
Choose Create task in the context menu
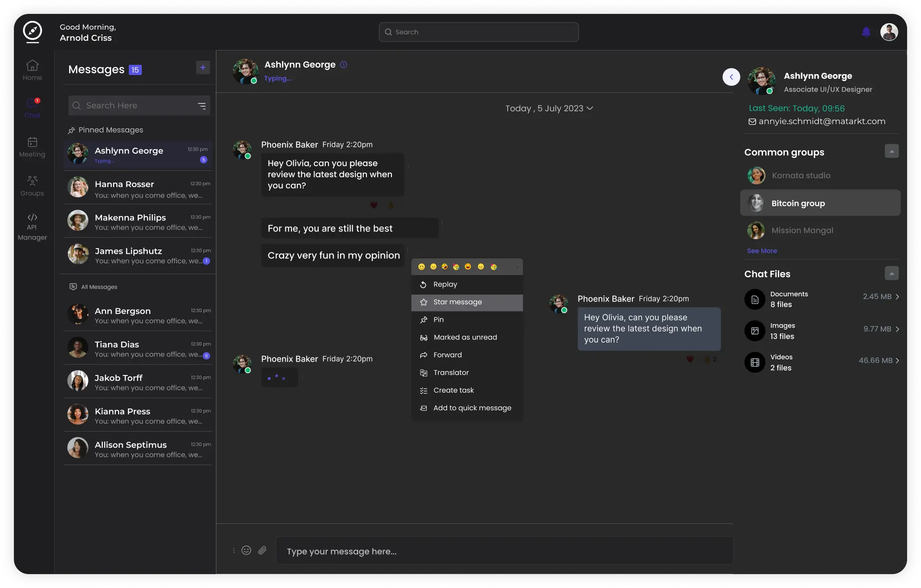pos(467,390)
